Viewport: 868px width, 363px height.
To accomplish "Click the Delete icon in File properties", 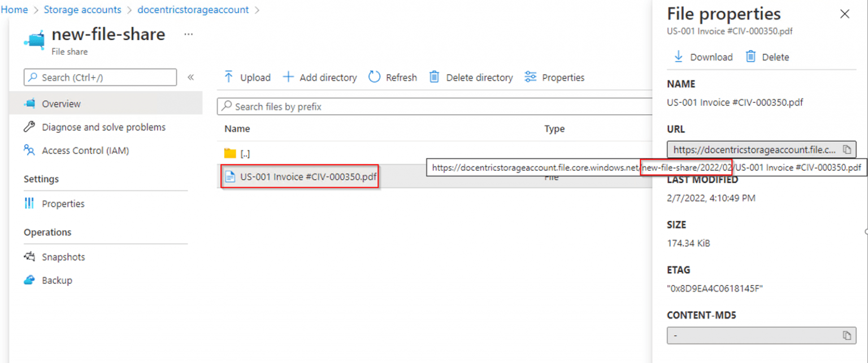I will tap(752, 57).
